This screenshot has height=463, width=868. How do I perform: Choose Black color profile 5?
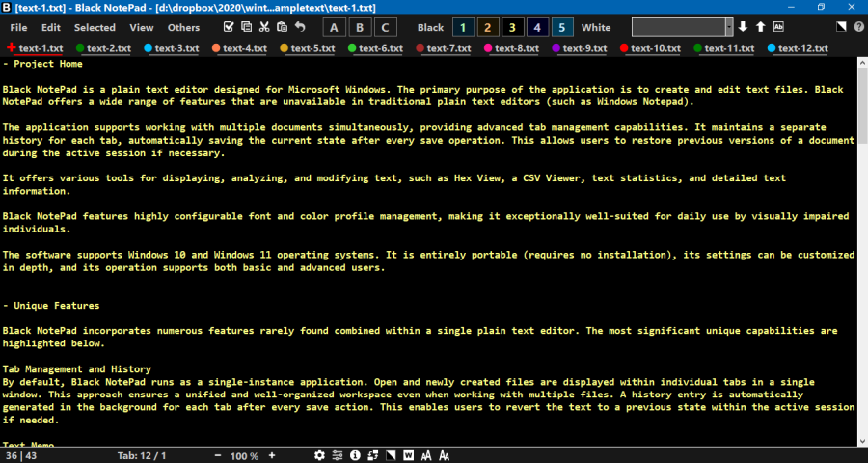click(x=562, y=28)
